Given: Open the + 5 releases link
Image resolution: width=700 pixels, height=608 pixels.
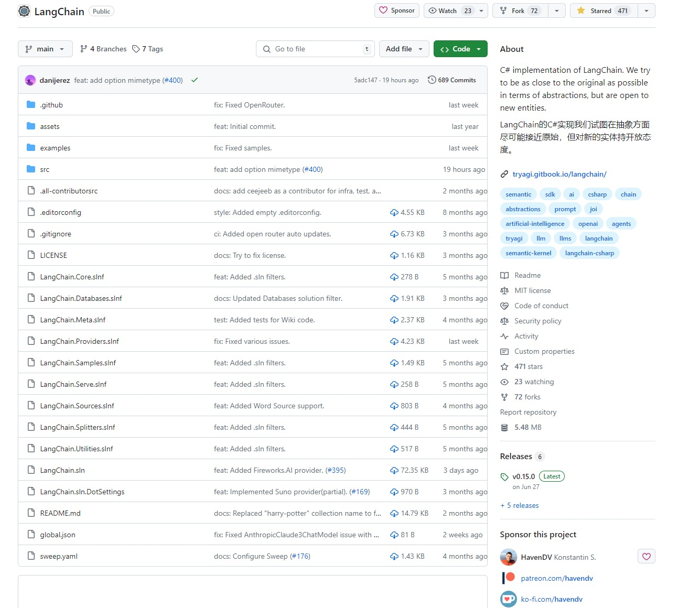Looking at the screenshot, I should pos(519,505).
